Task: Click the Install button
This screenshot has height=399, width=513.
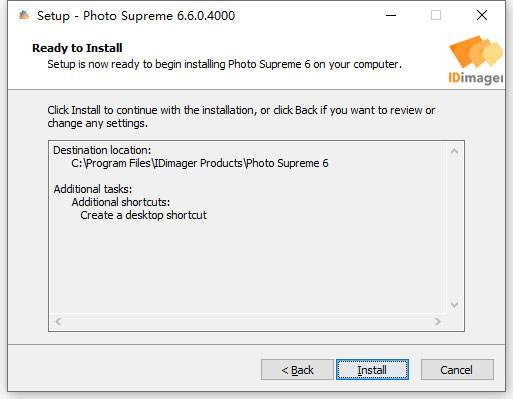Action: click(372, 369)
